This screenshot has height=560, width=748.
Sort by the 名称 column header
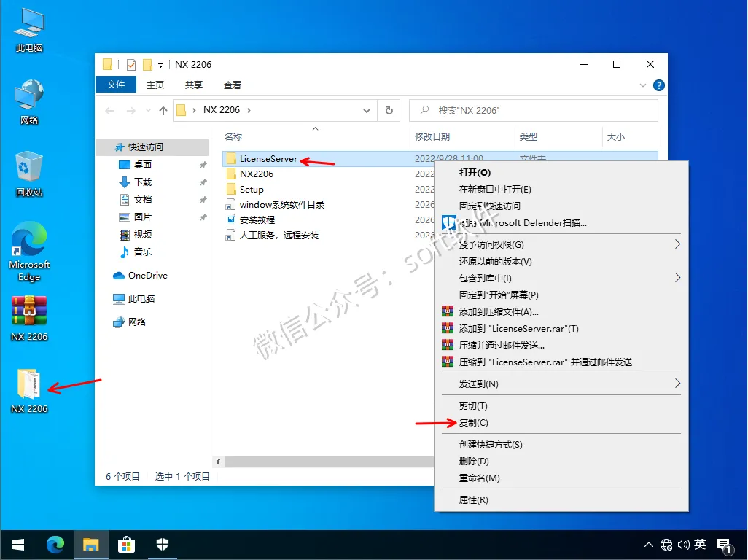(315, 137)
